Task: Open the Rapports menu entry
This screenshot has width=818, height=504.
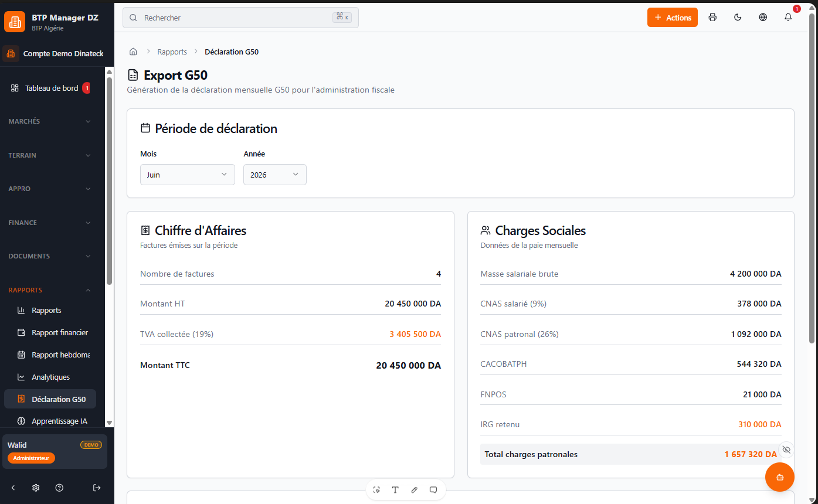Action: 50,310
